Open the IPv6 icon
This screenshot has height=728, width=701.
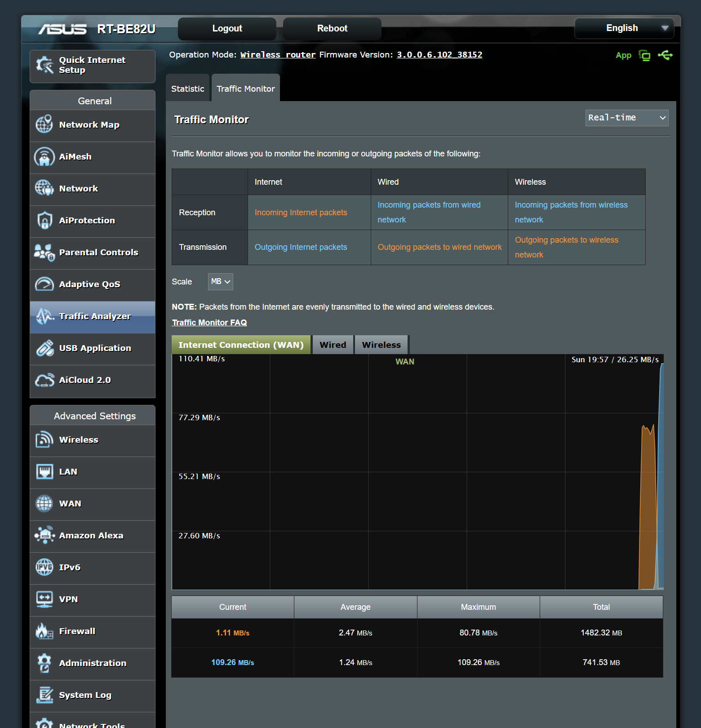(x=44, y=567)
